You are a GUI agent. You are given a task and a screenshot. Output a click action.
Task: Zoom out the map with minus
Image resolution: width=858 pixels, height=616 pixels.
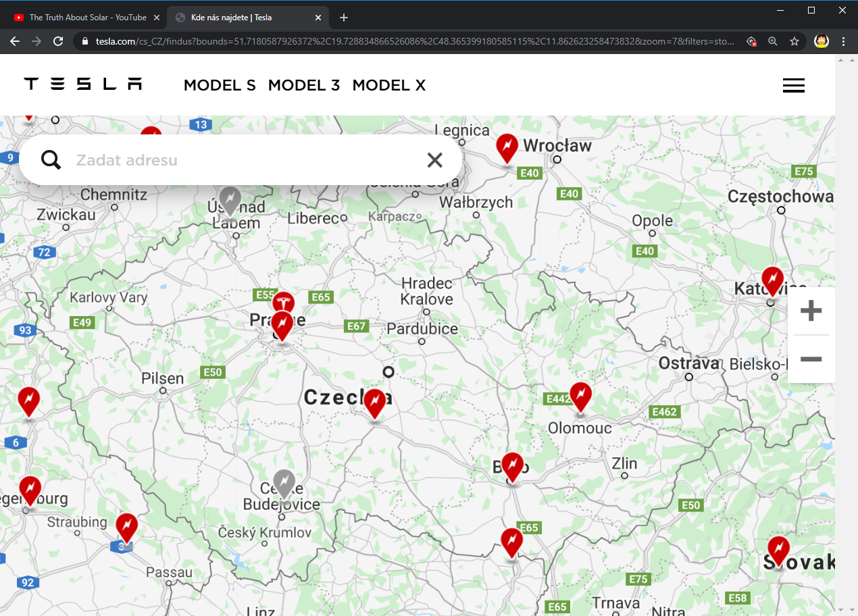811,359
